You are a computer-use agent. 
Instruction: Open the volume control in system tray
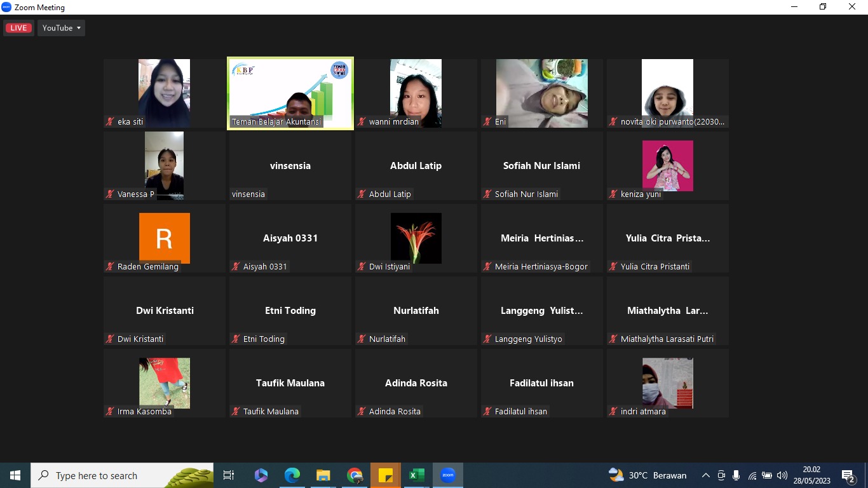[x=782, y=475]
